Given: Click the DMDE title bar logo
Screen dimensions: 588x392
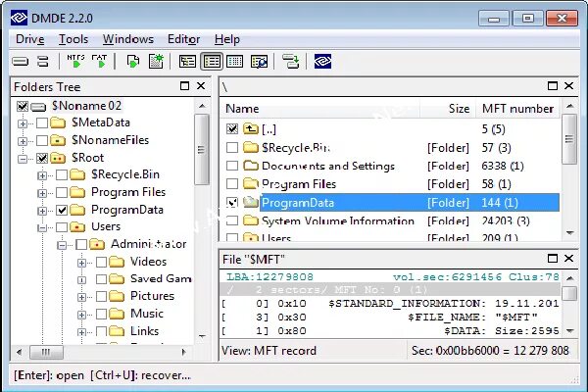Looking at the screenshot, I should (x=19, y=18).
